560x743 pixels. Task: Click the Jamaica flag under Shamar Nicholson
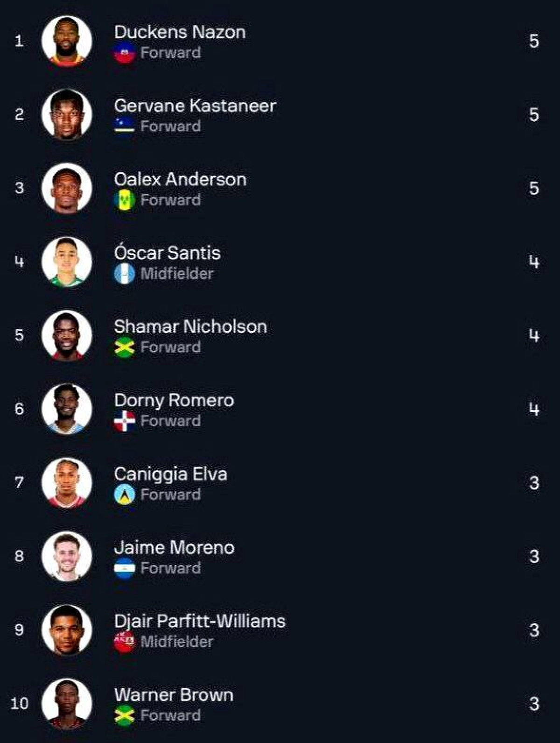[x=125, y=347]
